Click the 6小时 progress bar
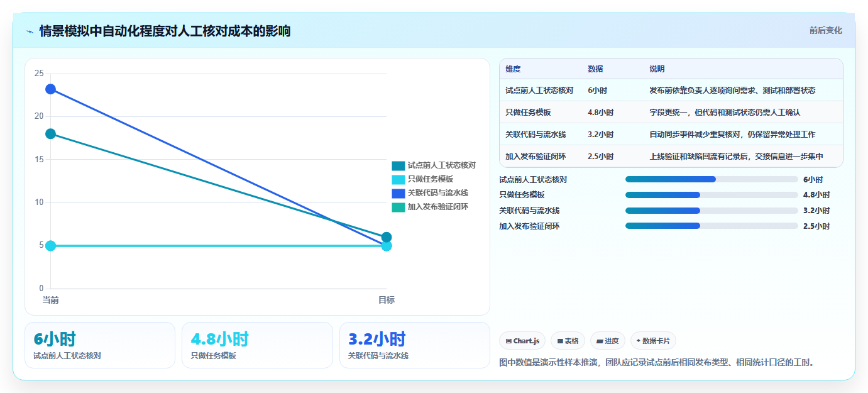 tap(711, 179)
